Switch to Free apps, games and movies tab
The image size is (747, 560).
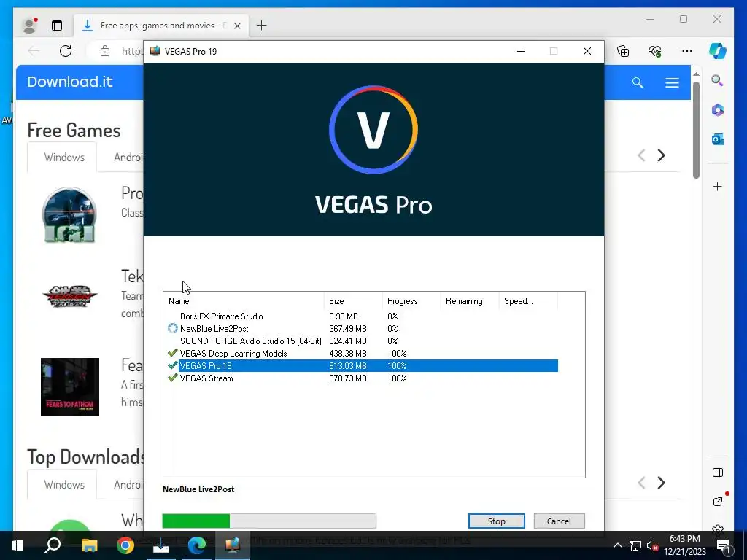pyautogui.click(x=161, y=26)
